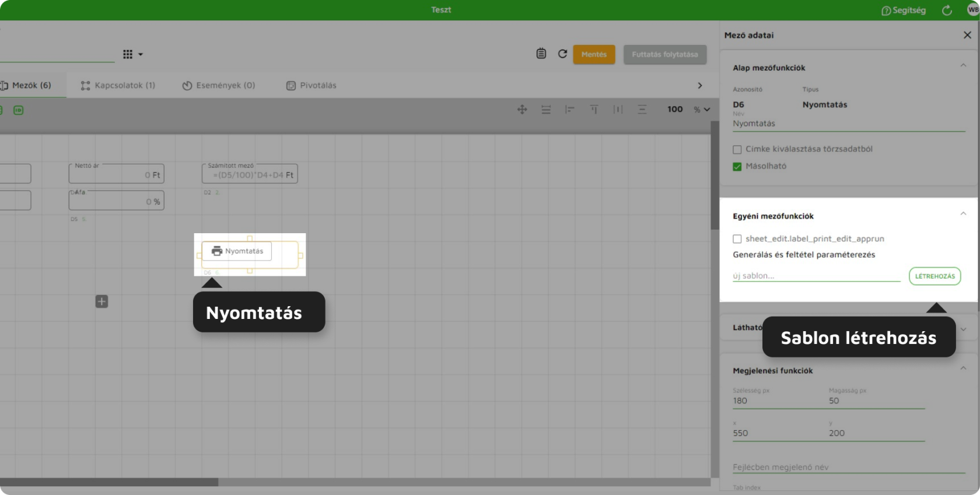Image resolution: width=980 pixels, height=495 pixels.
Task: Click the Név field containing Nyomtatás
Action: (849, 124)
